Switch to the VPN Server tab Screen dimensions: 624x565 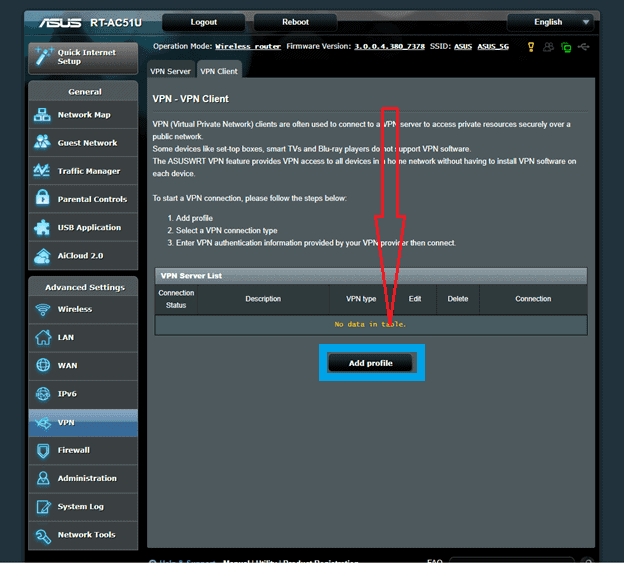pos(170,71)
